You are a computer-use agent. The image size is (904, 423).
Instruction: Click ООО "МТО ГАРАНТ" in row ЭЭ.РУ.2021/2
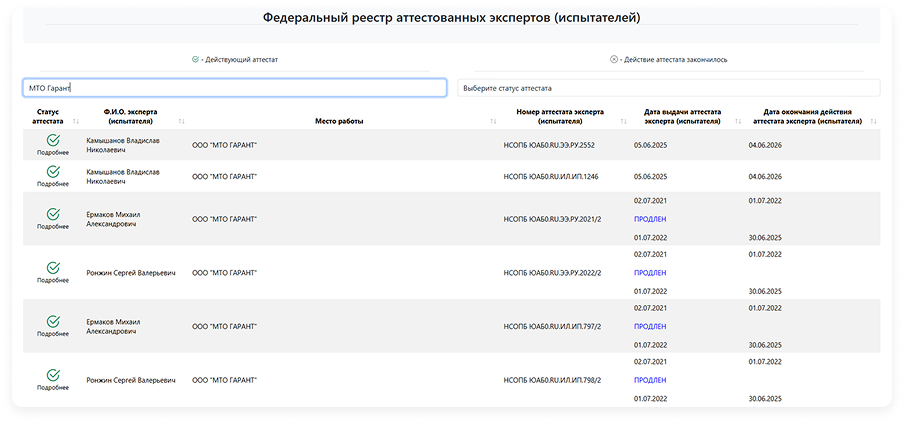click(x=224, y=219)
